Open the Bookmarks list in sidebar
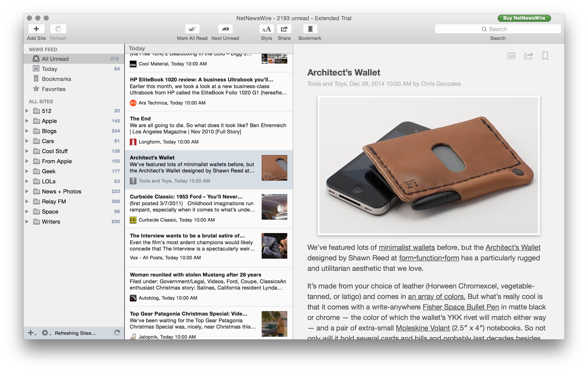 click(74, 79)
